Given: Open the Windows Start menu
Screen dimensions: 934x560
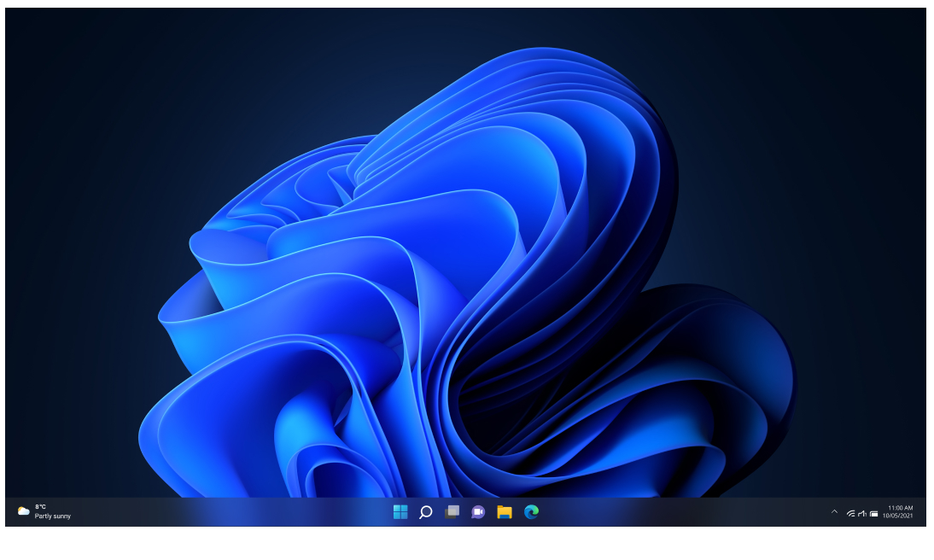Looking at the screenshot, I should [x=400, y=512].
